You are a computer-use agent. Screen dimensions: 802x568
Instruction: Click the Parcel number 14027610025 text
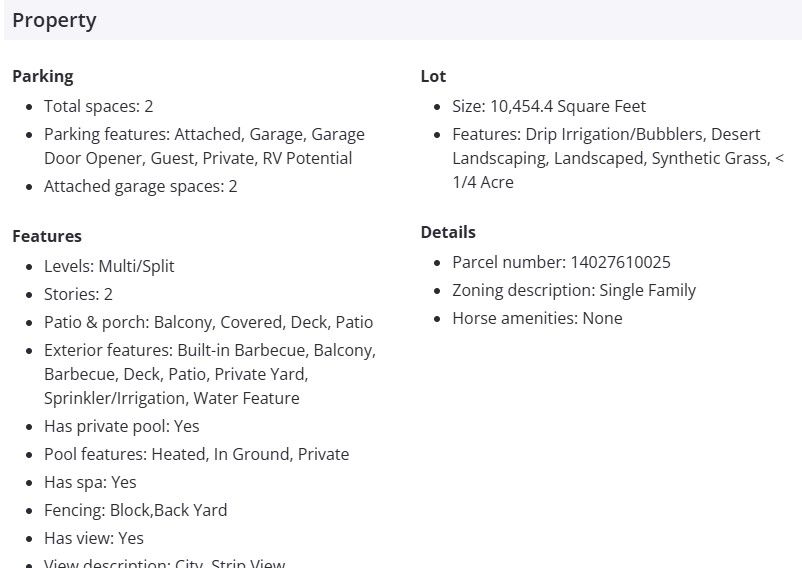click(561, 262)
